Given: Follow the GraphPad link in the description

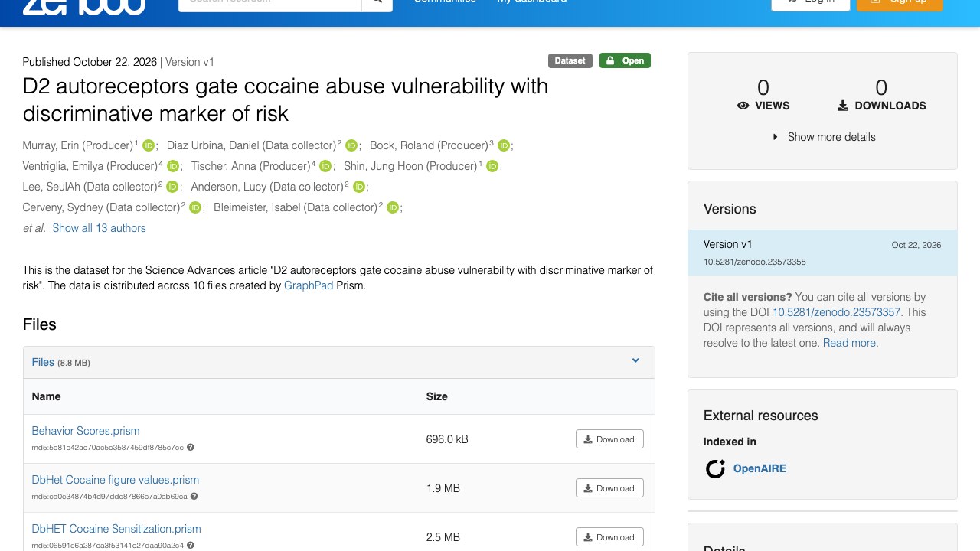Looking at the screenshot, I should (x=309, y=285).
